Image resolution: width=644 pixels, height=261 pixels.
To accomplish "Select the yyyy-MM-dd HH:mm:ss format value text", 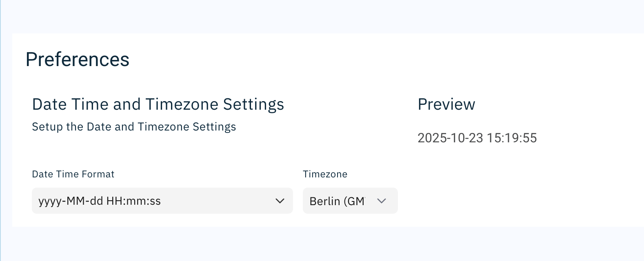I will [100, 201].
